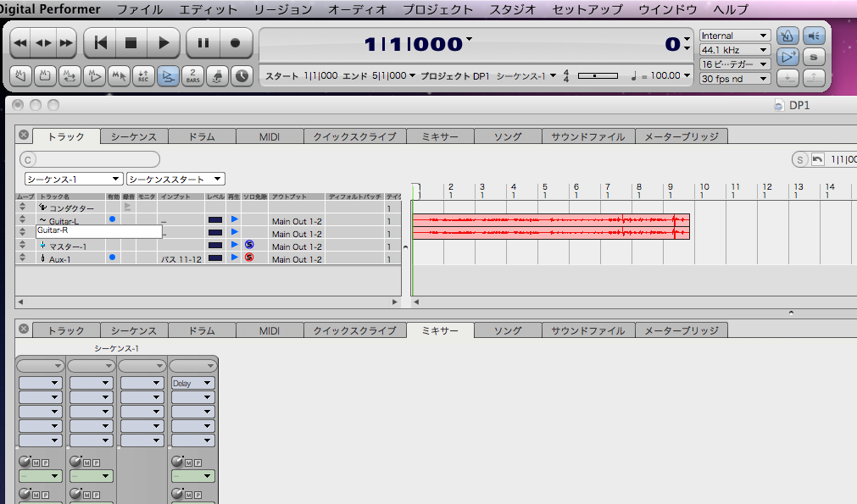Switch upper pane to the シーケンス tab

tap(134, 136)
